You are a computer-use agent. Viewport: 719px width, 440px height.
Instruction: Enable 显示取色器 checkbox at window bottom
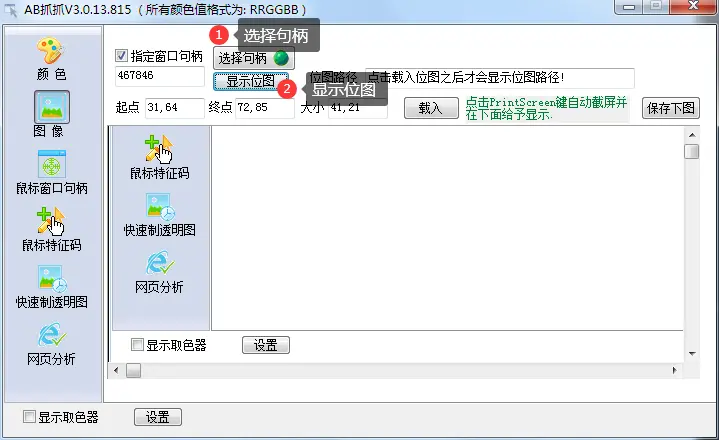29,416
